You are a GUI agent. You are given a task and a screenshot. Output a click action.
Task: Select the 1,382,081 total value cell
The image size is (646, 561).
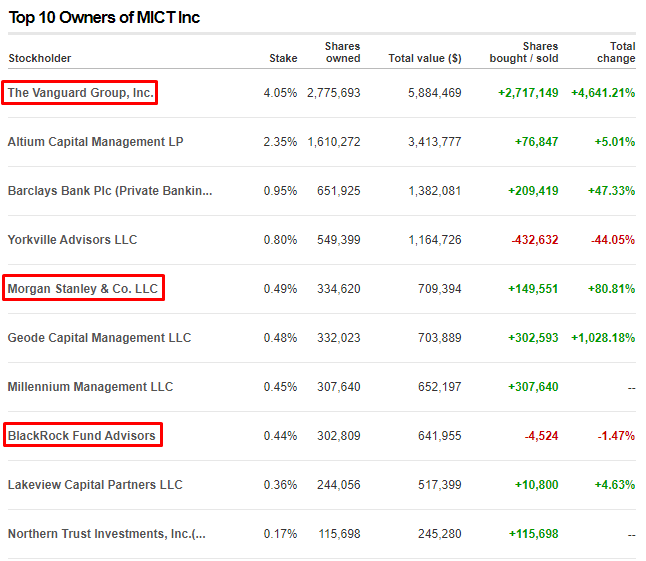coord(435,191)
